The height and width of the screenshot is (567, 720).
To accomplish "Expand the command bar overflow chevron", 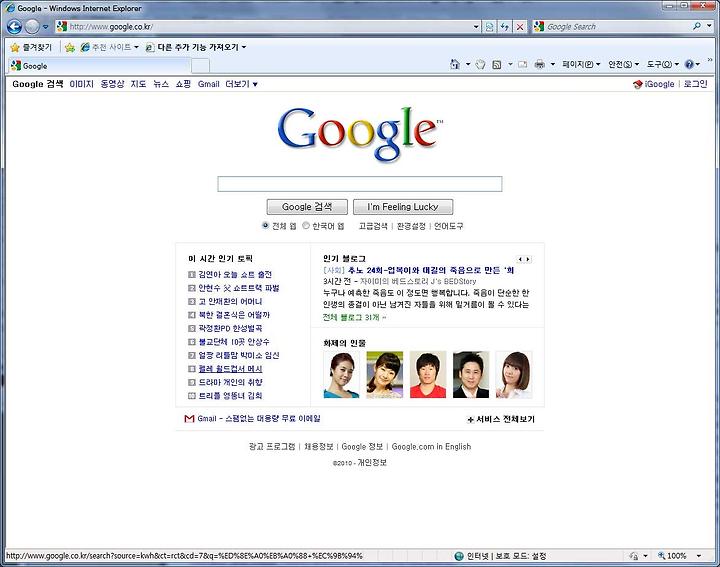I will click(710, 60).
